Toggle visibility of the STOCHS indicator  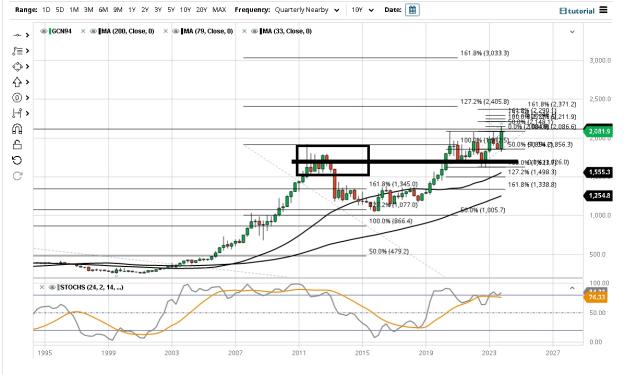point(52,287)
